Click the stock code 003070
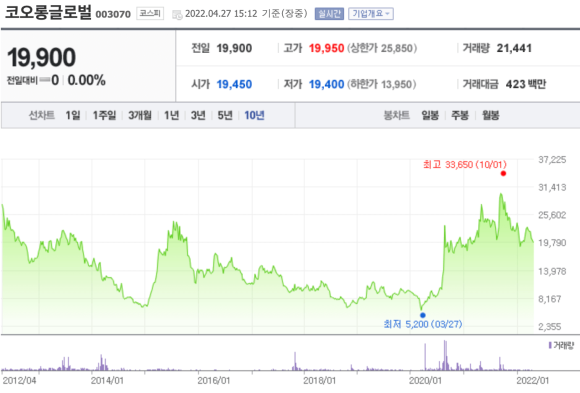 point(113,14)
